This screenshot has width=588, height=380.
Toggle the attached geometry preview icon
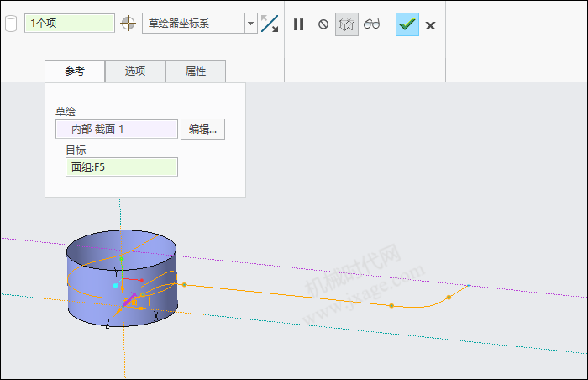point(346,24)
